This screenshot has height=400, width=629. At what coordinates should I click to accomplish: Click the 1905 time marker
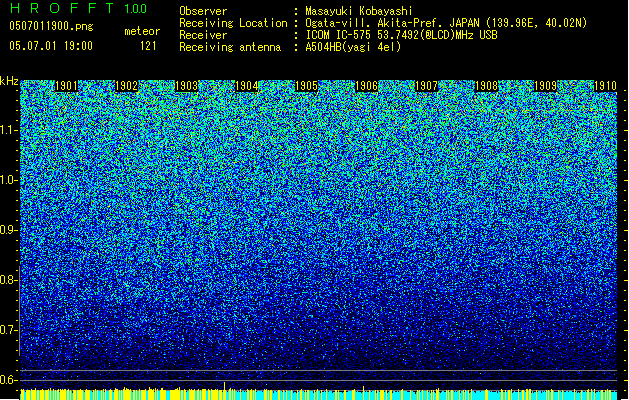(306, 86)
